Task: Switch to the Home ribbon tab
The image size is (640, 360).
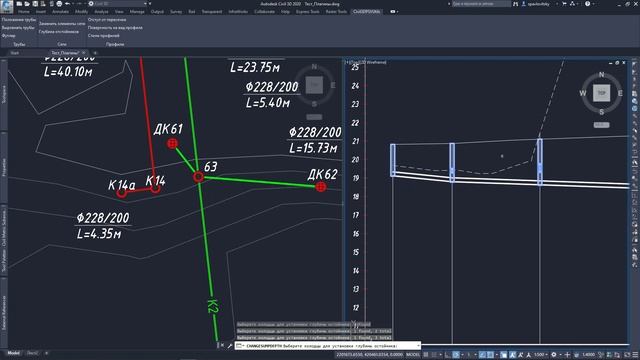Action: [x=24, y=11]
